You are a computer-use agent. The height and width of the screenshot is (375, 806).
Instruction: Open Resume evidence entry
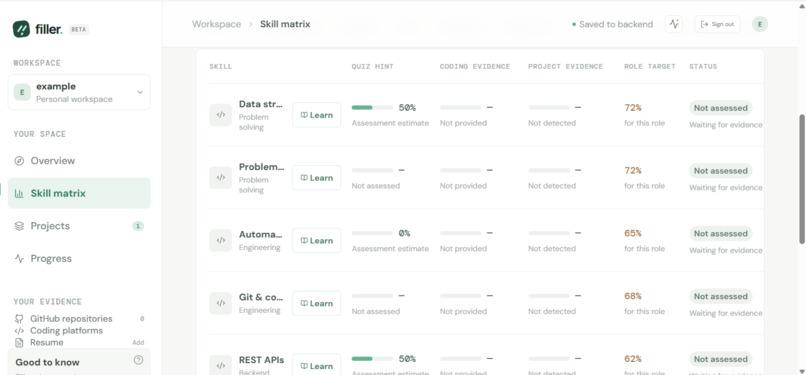79,343
